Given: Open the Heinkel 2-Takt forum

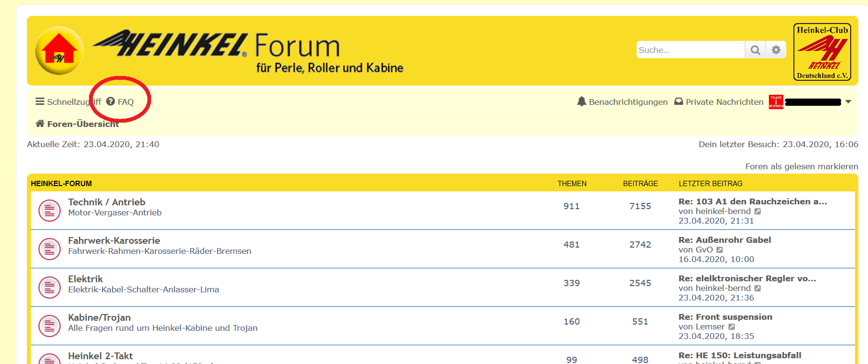Looking at the screenshot, I should pos(101,356).
